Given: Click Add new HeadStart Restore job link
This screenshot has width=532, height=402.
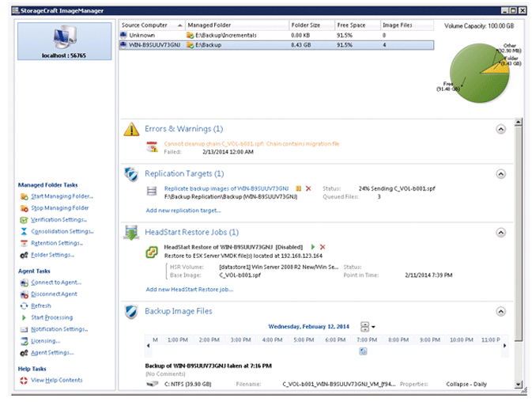Looking at the screenshot, I should 190,290.
